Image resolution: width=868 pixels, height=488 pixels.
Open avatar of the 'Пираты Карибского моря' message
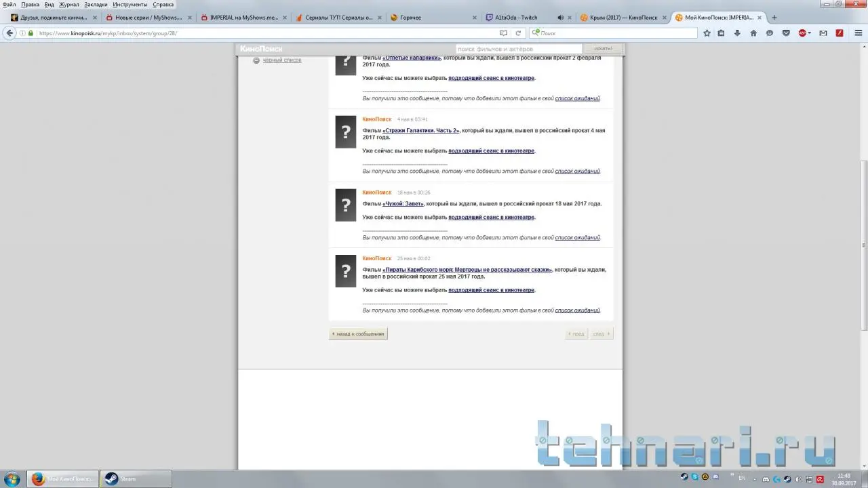(346, 271)
